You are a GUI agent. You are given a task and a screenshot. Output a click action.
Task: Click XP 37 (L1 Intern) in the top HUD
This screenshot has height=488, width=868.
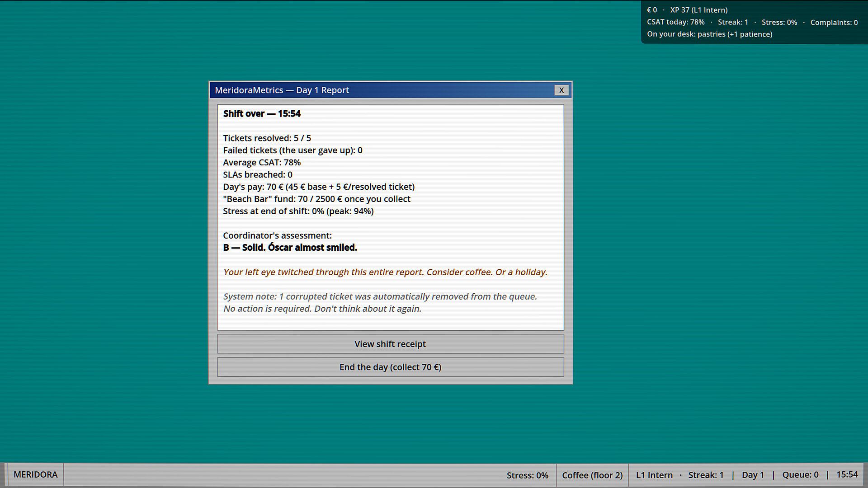pos(699,10)
